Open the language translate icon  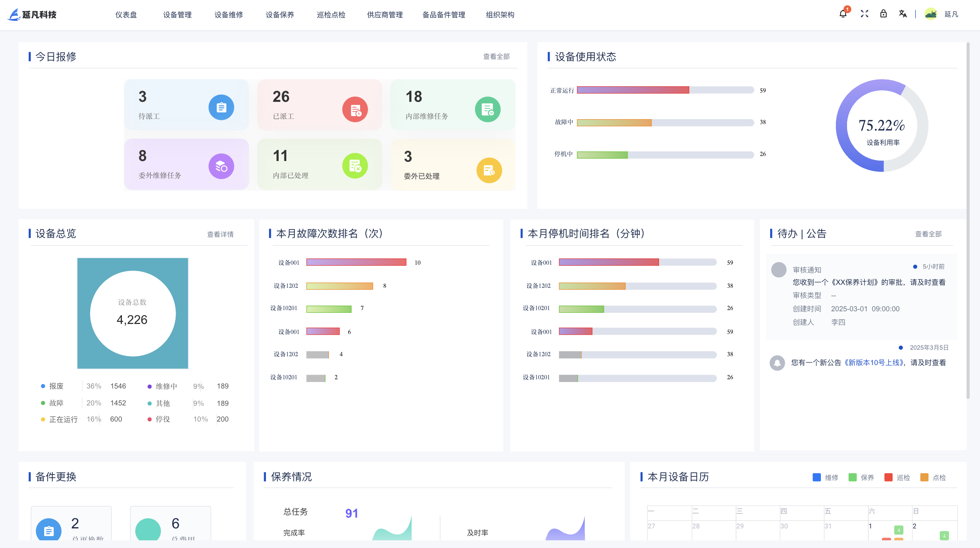pos(903,14)
